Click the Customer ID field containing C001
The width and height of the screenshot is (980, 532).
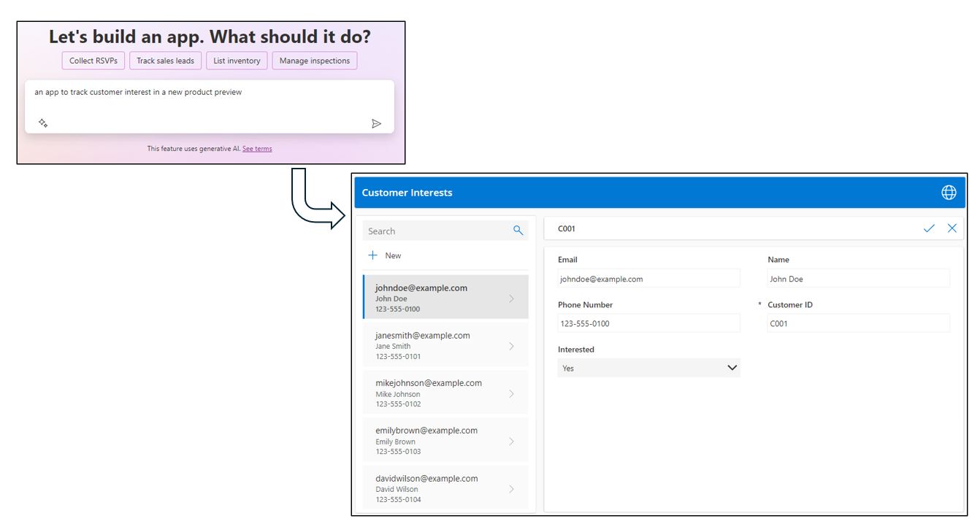coord(859,323)
